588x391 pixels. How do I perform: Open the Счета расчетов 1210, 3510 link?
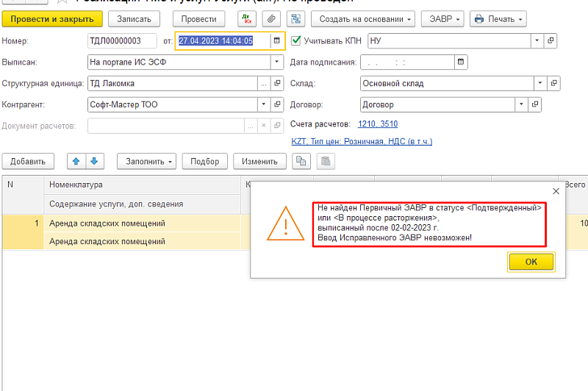pos(378,123)
